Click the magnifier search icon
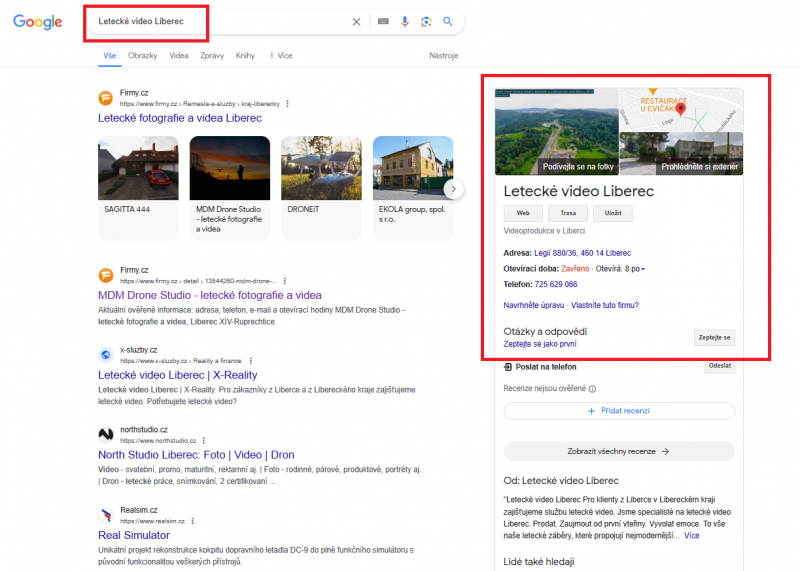Viewport: 800px width, 571px height. coord(447,21)
